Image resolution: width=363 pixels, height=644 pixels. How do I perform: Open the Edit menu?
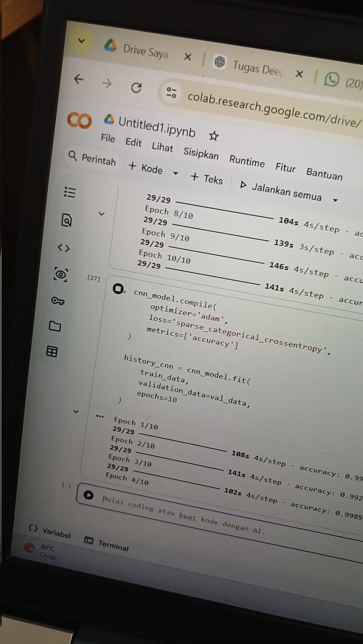coord(133,142)
